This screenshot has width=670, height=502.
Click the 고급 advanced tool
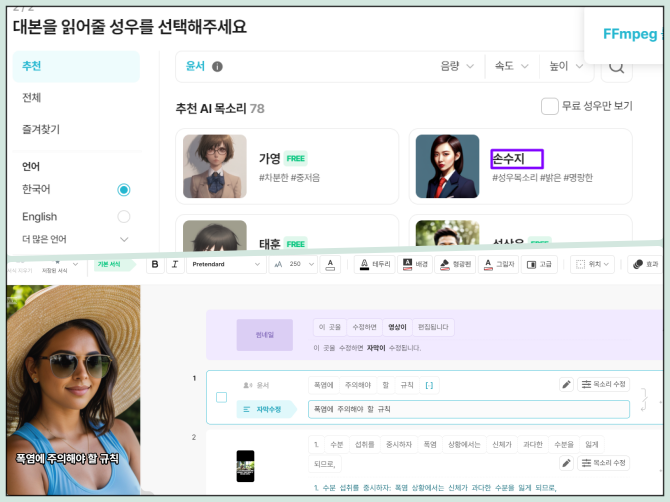(x=539, y=264)
